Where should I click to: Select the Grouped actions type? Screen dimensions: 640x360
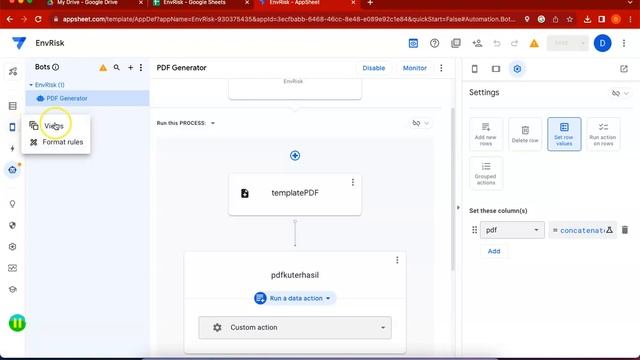(486, 173)
